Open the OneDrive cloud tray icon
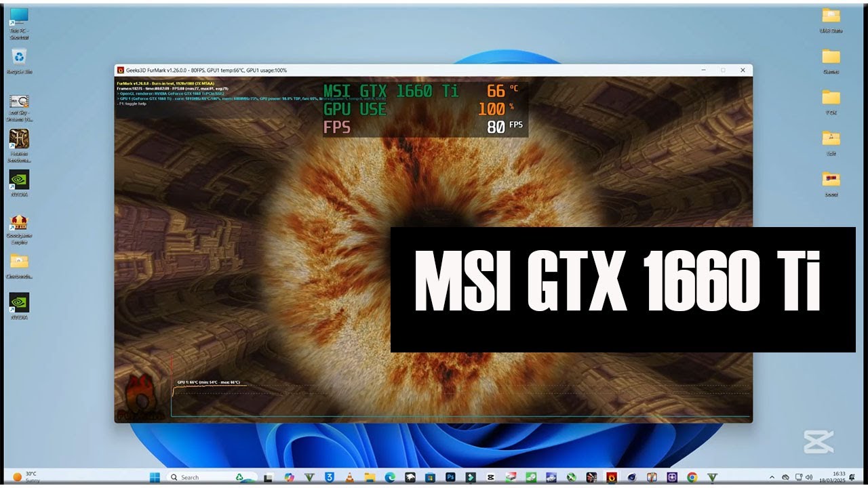 point(785,477)
